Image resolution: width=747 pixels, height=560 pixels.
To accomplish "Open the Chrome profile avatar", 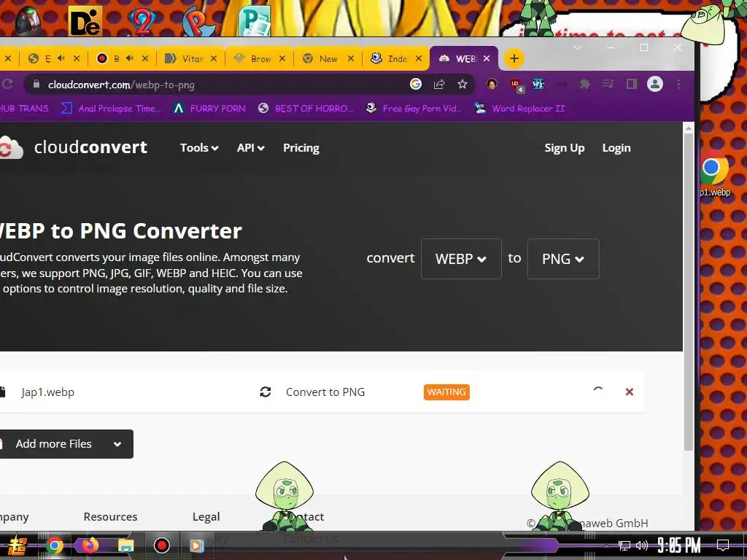I will 655,85.
